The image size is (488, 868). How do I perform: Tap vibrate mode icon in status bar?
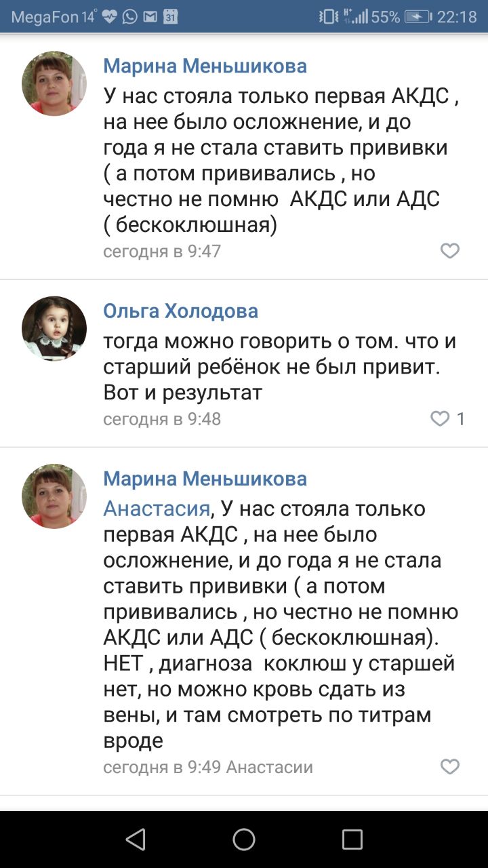tap(329, 17)
